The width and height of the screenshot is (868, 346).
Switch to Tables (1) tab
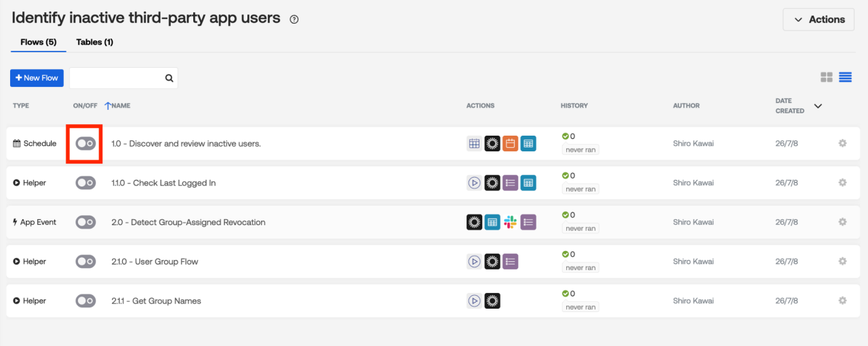[x=94, y=42]
